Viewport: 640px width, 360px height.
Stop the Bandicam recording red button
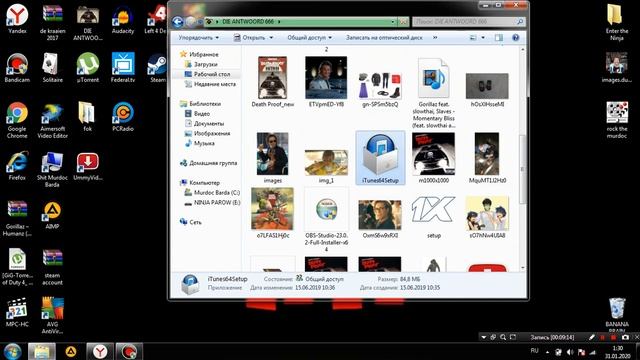(x=613, y=337)
